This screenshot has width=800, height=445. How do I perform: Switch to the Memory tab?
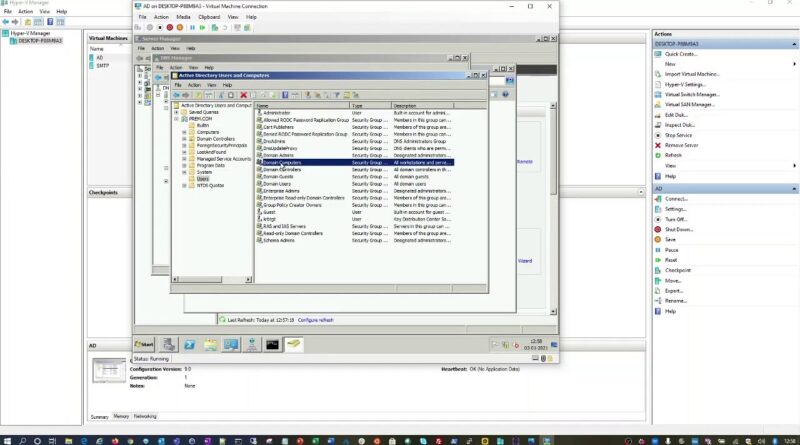pyautogui.click(x=121, y=416)
